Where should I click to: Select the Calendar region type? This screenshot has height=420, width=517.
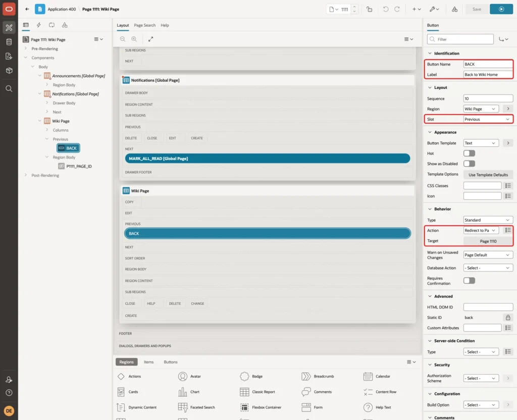point(377,376)
